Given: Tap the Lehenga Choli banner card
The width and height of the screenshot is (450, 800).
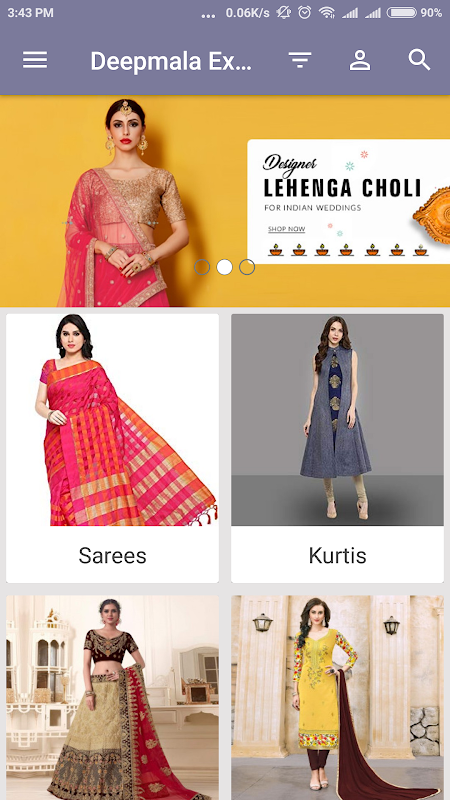Looking at the screenshot, I should click(x=348, y=202).
